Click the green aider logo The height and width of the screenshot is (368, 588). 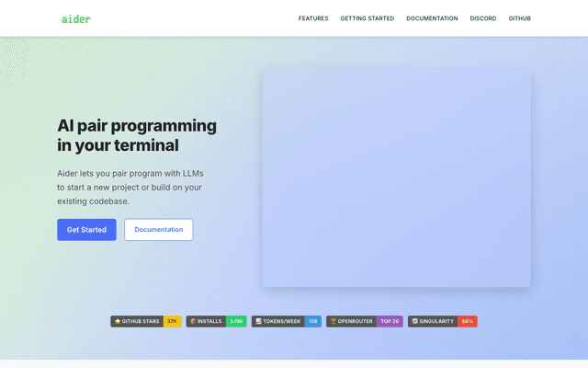75,18
